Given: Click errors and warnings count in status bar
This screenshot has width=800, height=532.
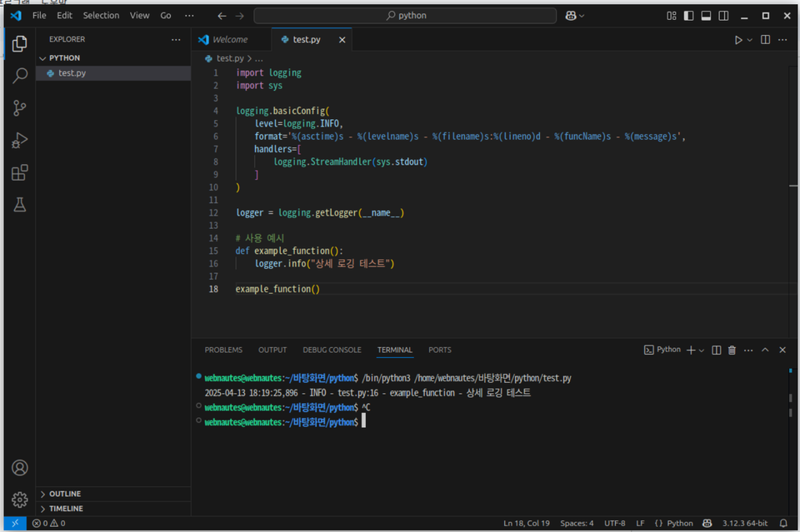Looking at the screenshot, I should tap(49, 524).
